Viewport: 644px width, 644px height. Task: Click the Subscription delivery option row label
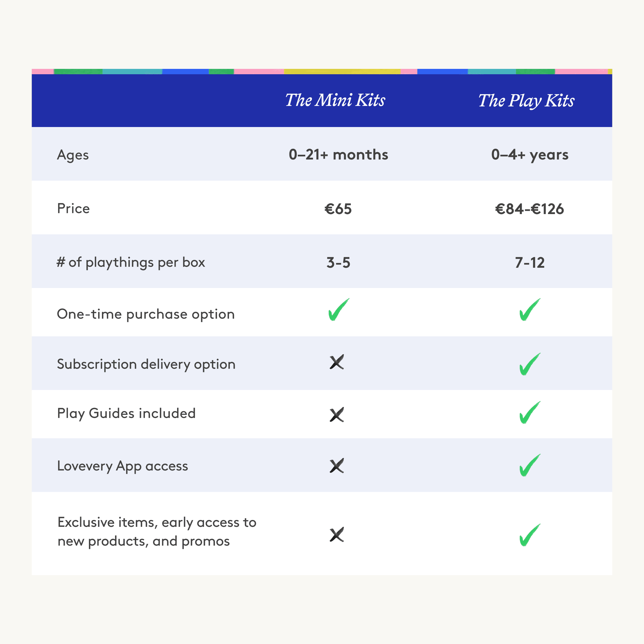coord(146,364)
